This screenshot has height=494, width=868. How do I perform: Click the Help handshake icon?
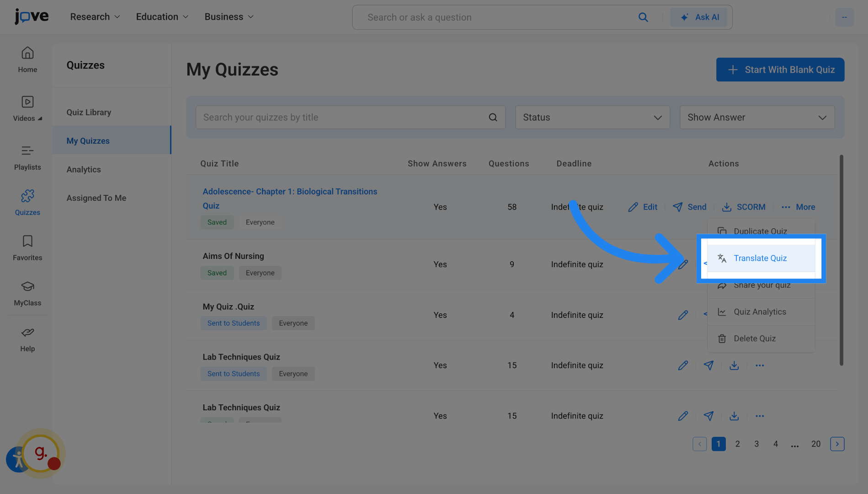pos(27,339)
